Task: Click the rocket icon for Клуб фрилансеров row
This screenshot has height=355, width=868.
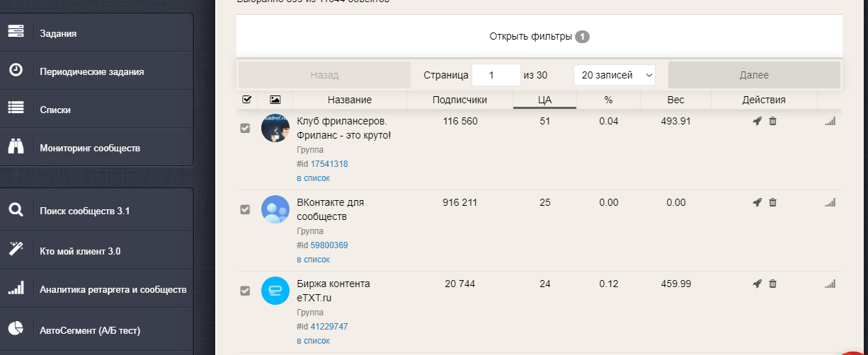Action: (757, 122)
